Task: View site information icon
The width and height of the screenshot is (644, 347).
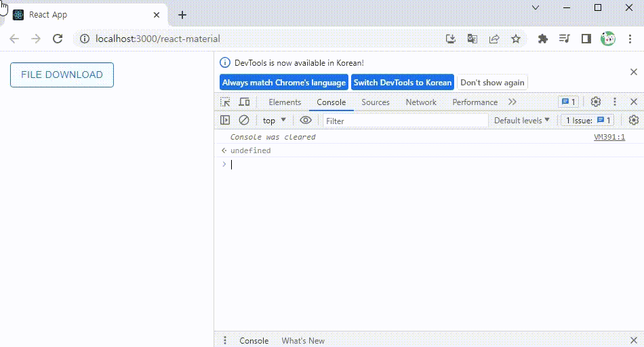Action: [x=85, y=39]
